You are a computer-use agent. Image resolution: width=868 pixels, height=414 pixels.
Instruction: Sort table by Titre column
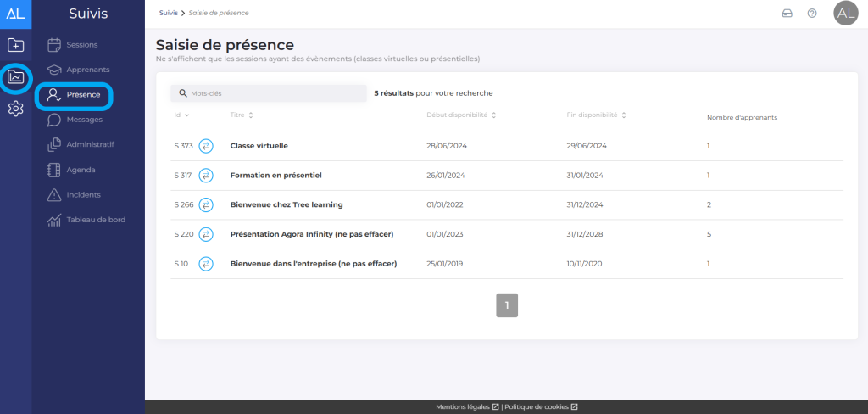[x=251, y=115]
